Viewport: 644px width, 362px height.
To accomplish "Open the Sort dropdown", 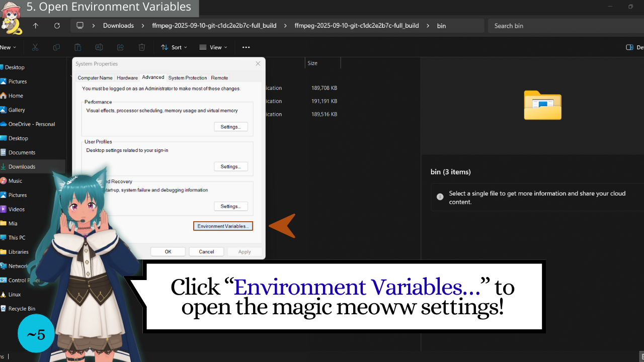I will tap(174, 47).
